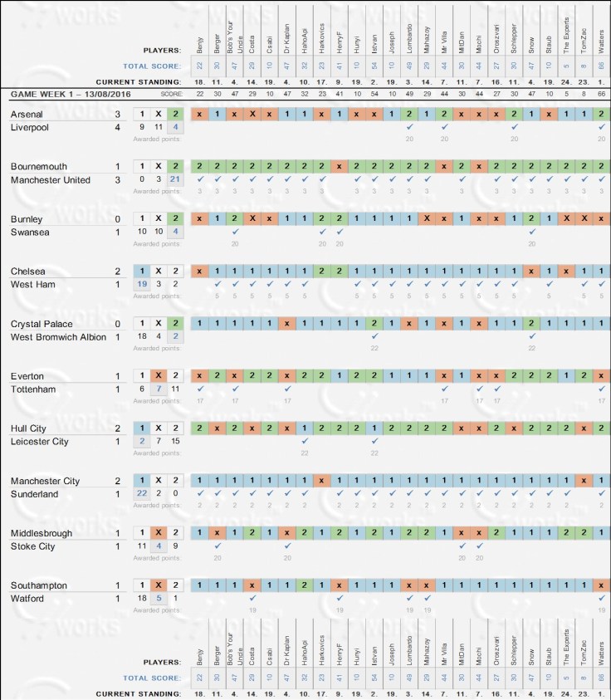Click HenryF's green 2 prediction for Chelsea match
This screenshot has width=611, height=700.
[x=340, y=271]
